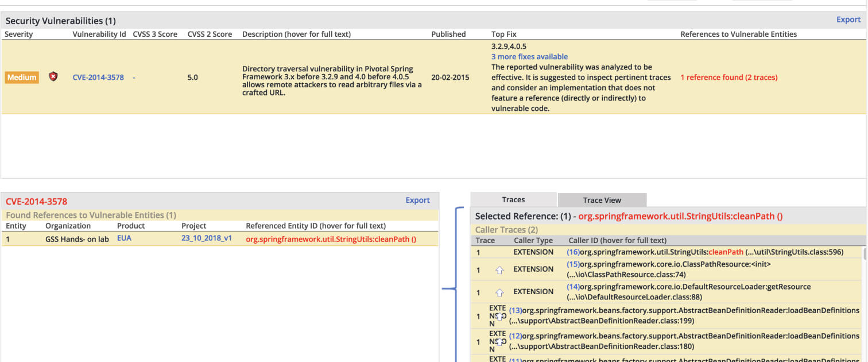Viewport: 868px width, 362px height.
Task: Switch to the Trace View tab
Action: click(602, 200)
